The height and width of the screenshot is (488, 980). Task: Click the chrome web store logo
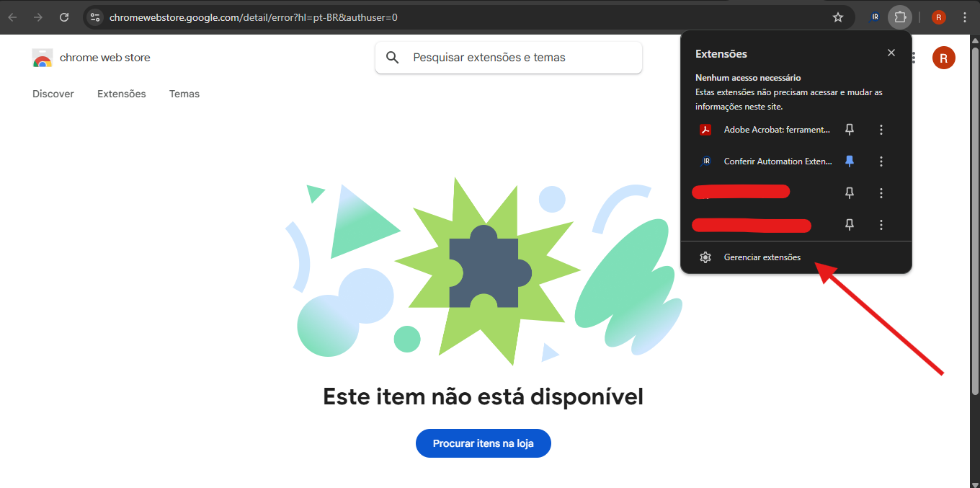[x=43, y=58]
